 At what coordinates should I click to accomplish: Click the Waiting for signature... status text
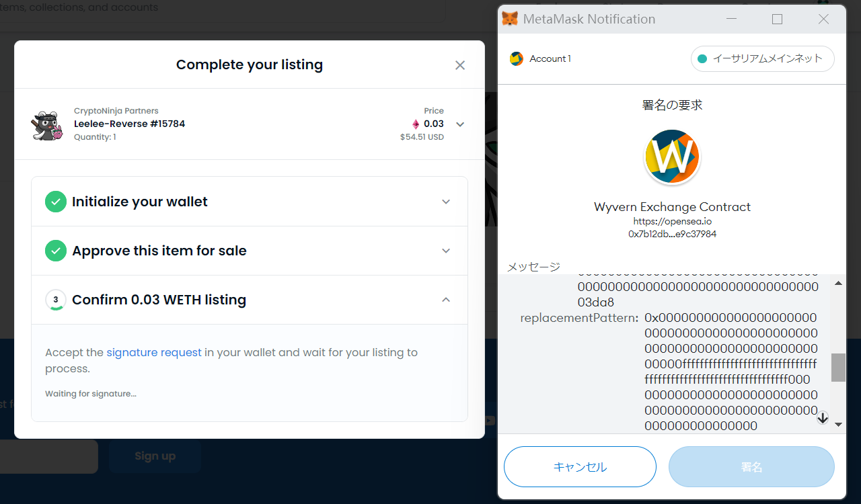pyautogui.click(x=91, y=394)
